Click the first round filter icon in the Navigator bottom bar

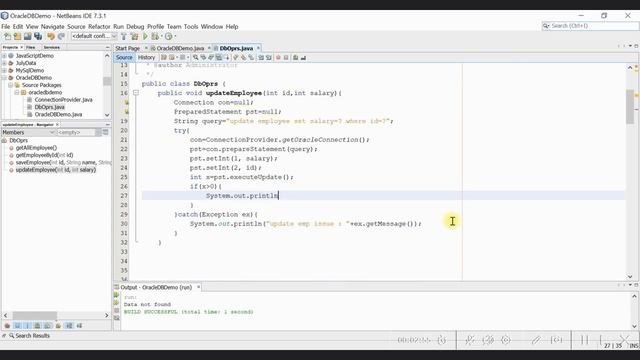point(7,325)
